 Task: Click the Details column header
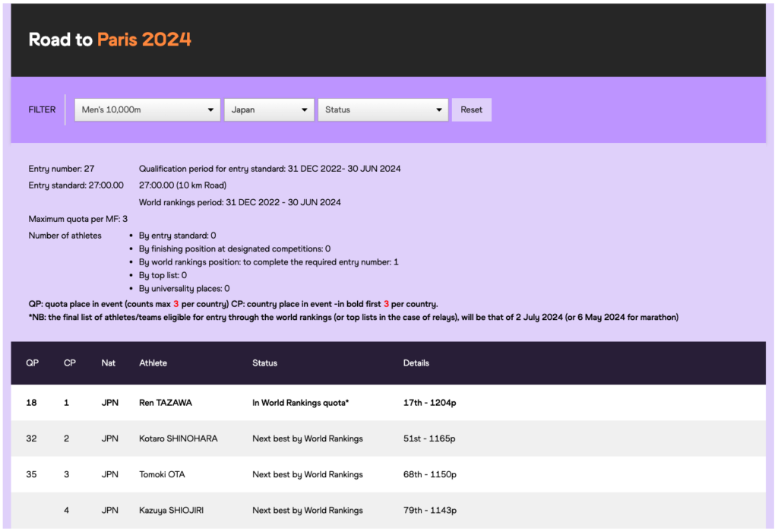click(x=416, y=363)
